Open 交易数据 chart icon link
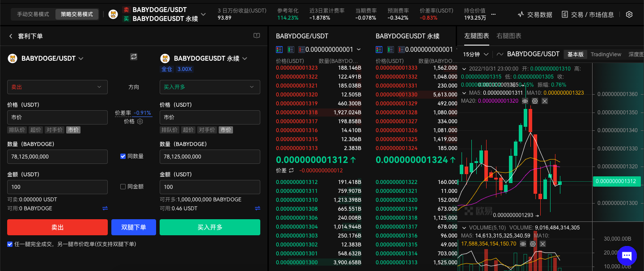This screenshot has height=271, width=644. 535,14
